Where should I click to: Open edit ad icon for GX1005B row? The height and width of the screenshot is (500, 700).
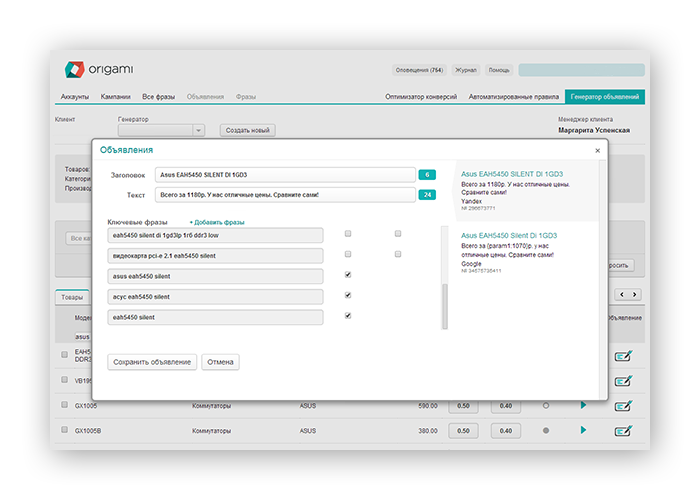623,431
